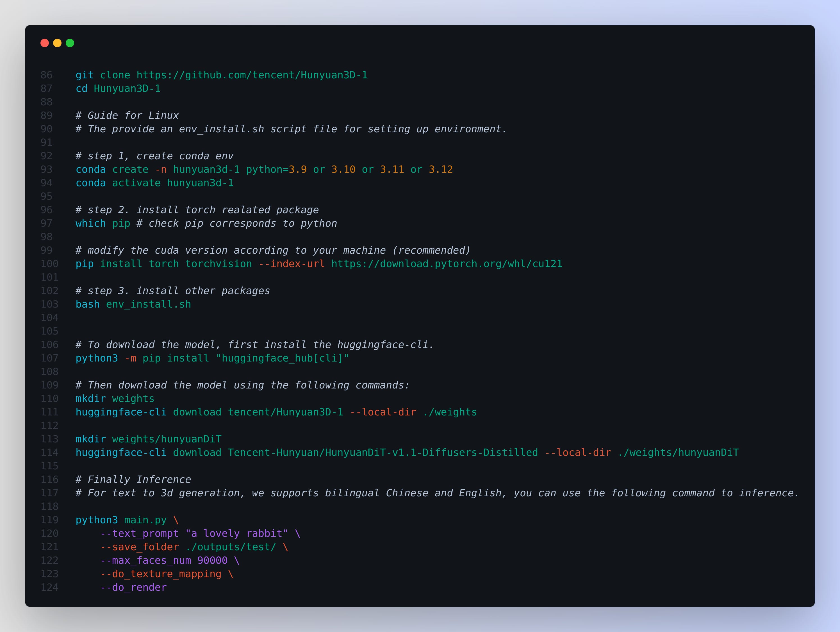The height and width of the screenshot is (632, 840).
Task: Click the green maximize dot
Action: (70, 43)
